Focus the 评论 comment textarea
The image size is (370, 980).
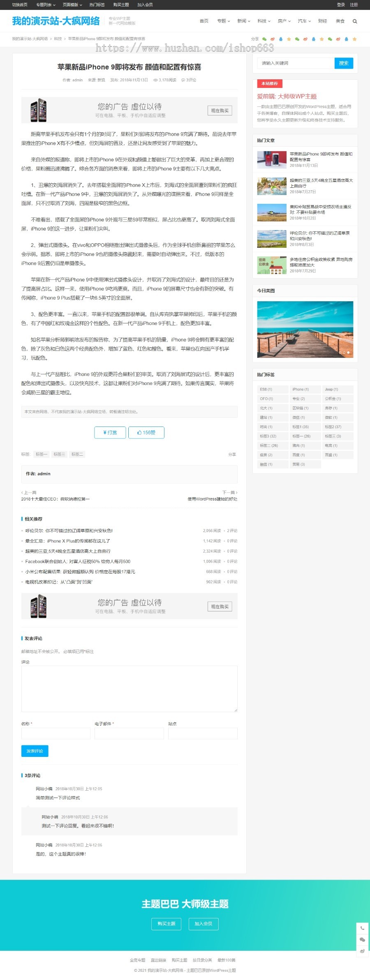coord(129,689)
